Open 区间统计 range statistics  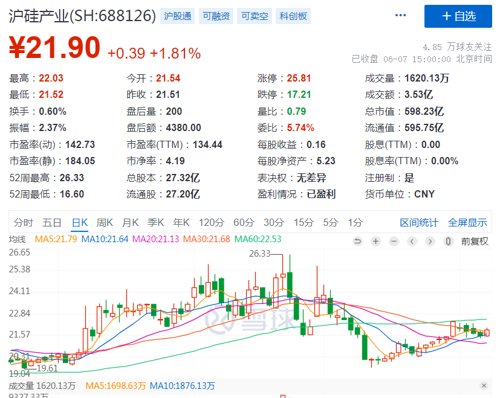click(x=419, y=222)
